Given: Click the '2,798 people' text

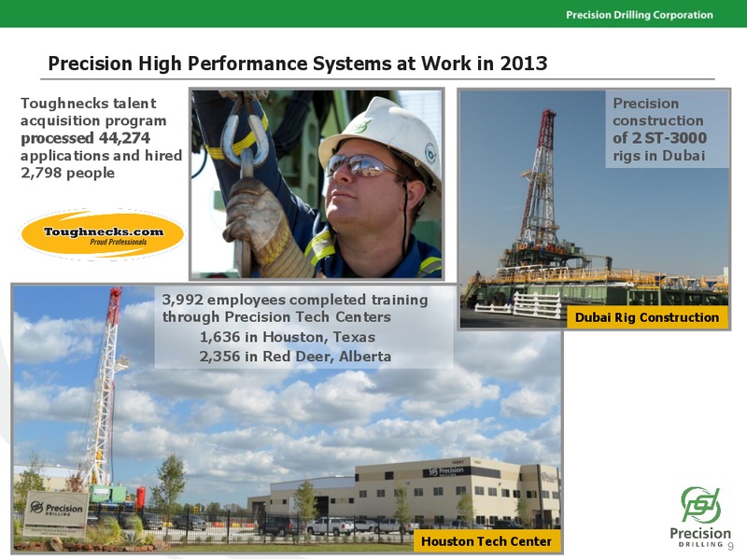Looking at the screenshot, I should point(67,173).
